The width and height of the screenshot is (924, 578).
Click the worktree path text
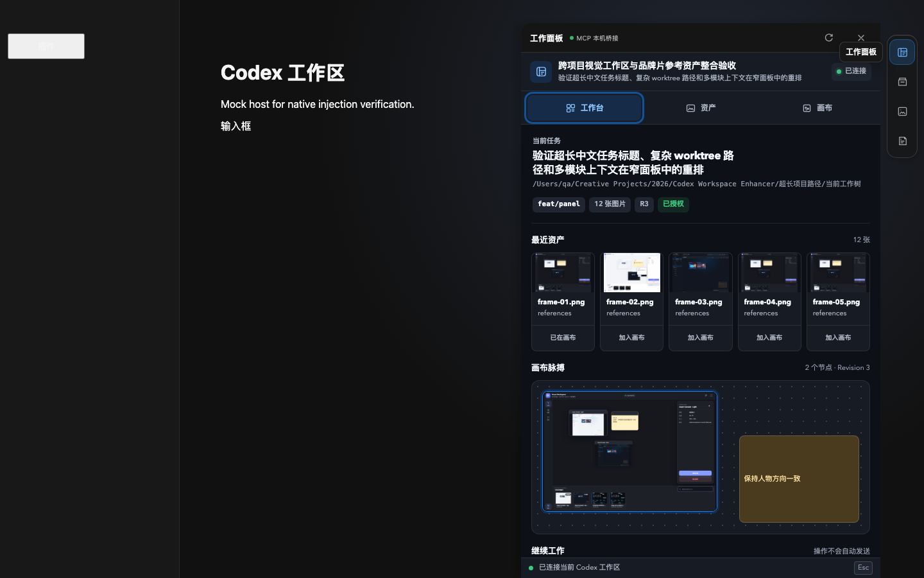tap(697, 184)
